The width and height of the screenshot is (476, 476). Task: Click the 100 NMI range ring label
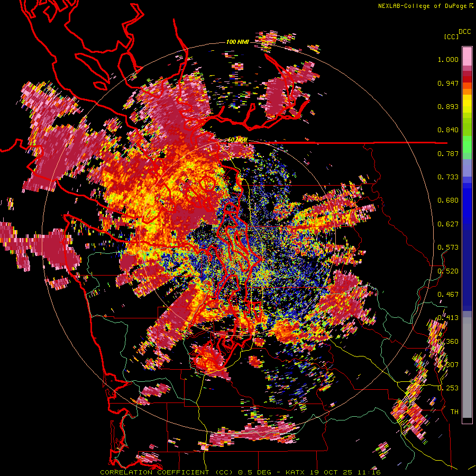tap(237, 42)
